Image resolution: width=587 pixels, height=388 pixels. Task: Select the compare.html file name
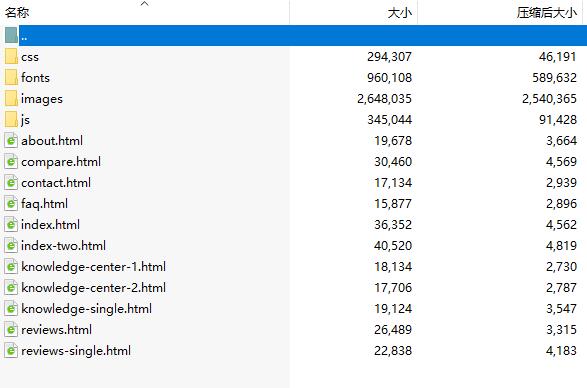click(x=61, y=162)
